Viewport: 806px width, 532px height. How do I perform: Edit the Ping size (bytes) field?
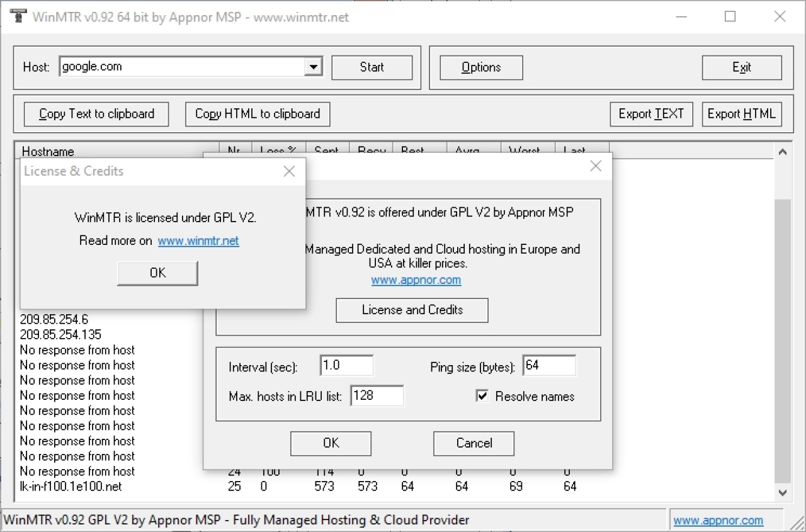(548, 365)
